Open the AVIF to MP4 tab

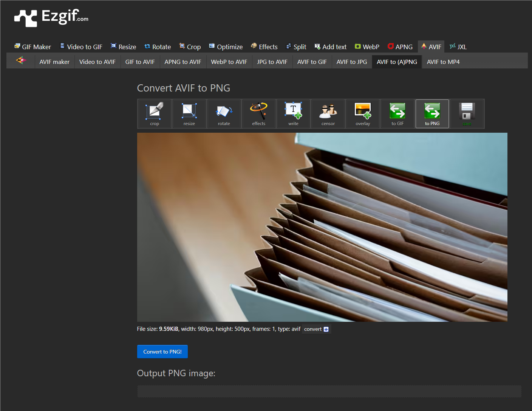pyautogui.click(x=443, y=62)
